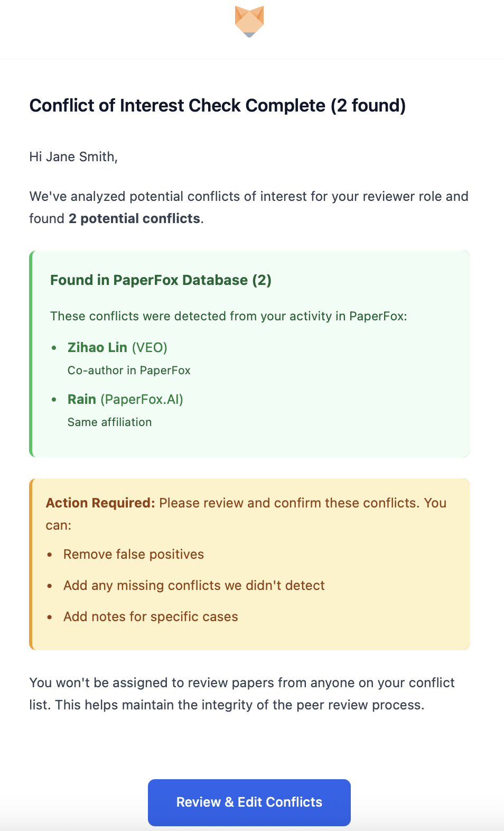504x831 pixels.
Task: Click the bullet before Zihao Lin
Action: pos(54,348)
